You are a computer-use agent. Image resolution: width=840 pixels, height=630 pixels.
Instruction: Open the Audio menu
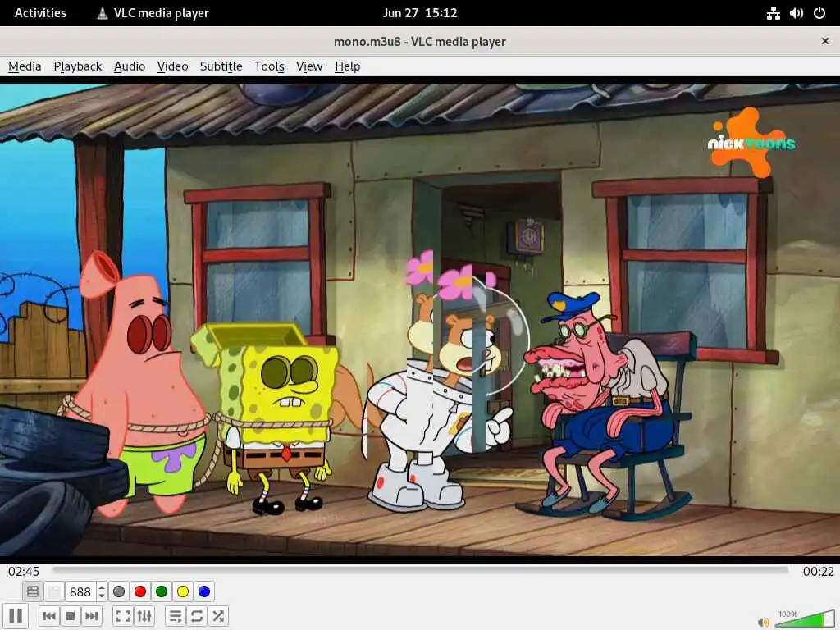pos(130,66)
